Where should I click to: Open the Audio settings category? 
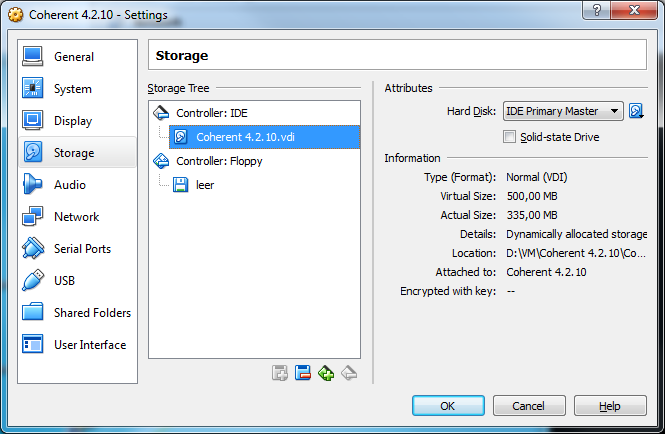coord(69,185)
